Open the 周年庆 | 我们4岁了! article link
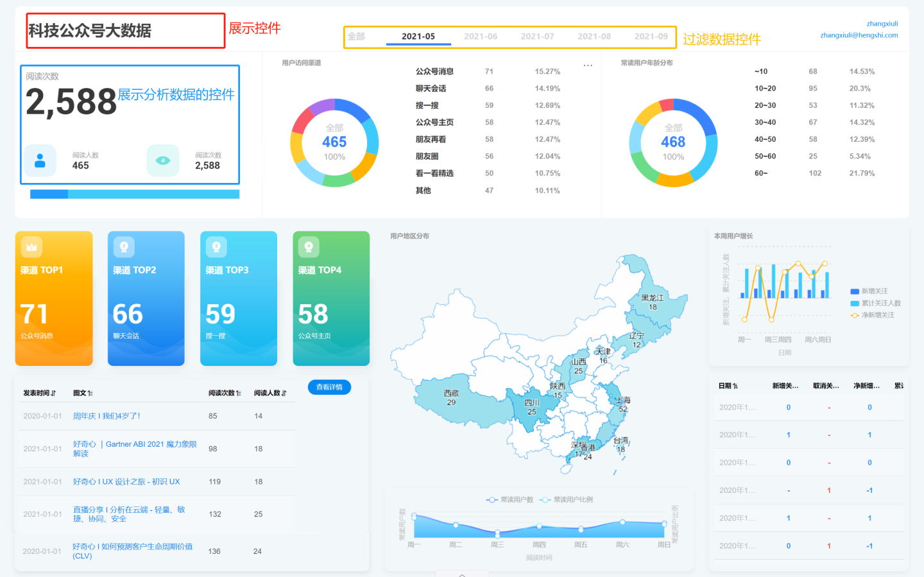 coord(107,416)
